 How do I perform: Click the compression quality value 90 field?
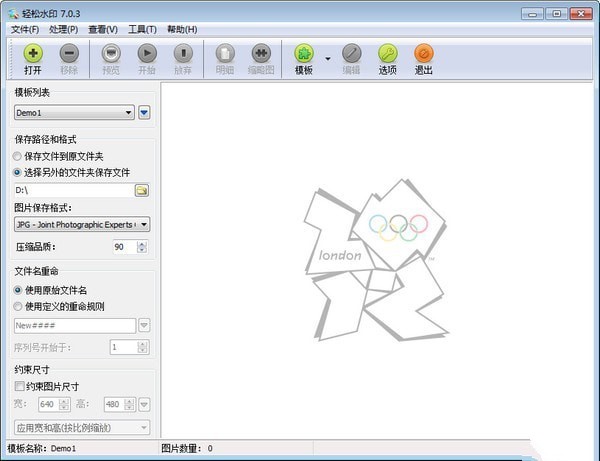click(x=125, y=247)
